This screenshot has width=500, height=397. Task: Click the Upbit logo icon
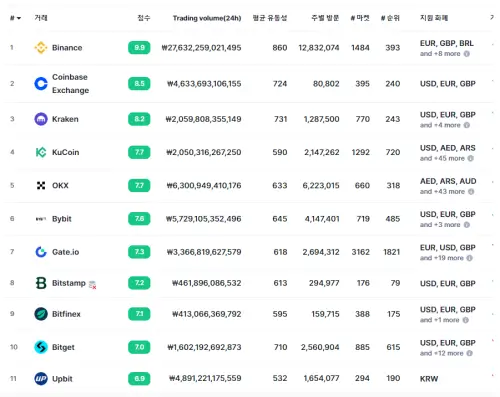coord(41,379)
